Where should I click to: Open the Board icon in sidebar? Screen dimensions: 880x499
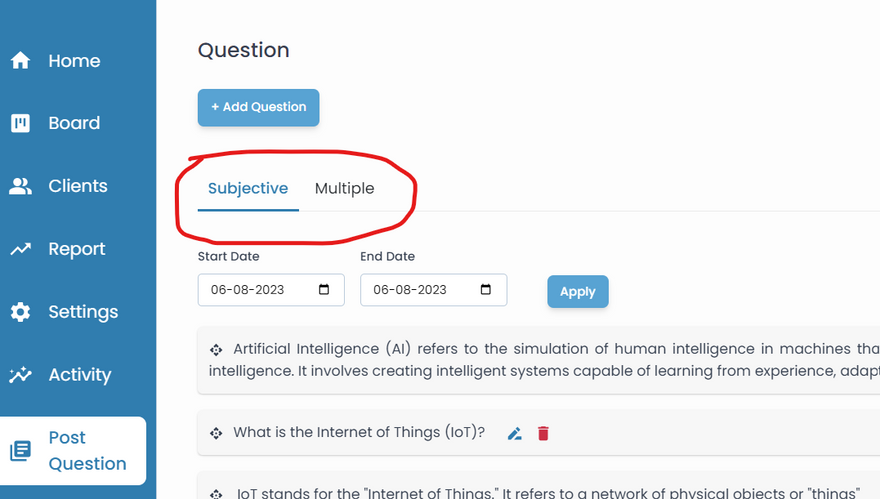click(x=20, y=123)
